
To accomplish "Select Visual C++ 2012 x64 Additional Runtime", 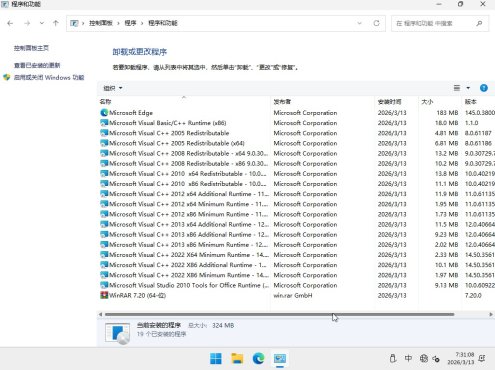I will (x=297, y=194).
